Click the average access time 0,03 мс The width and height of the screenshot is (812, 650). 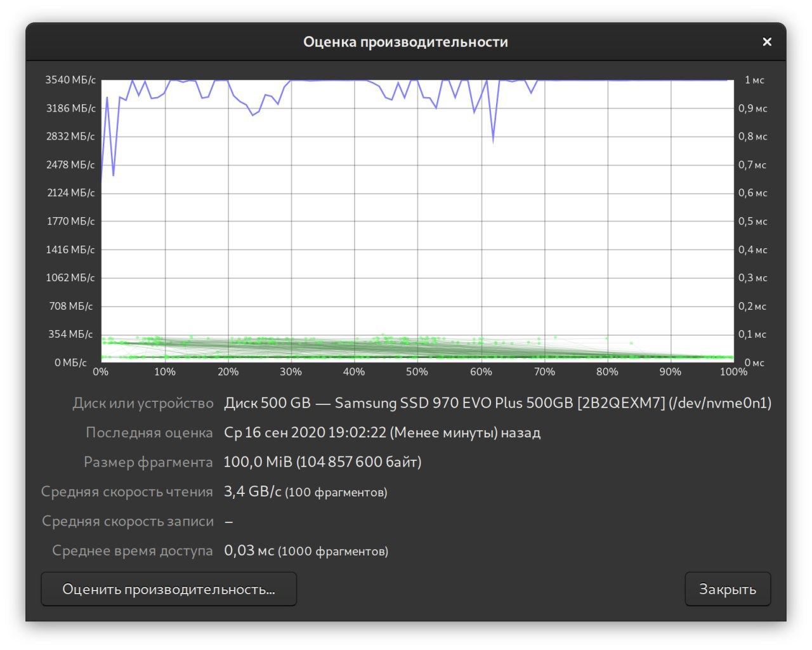pyautogui.click(x=249, y=551)
